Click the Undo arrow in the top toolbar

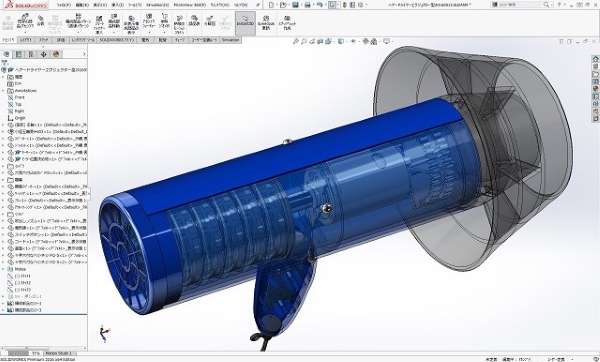(320, 5)
